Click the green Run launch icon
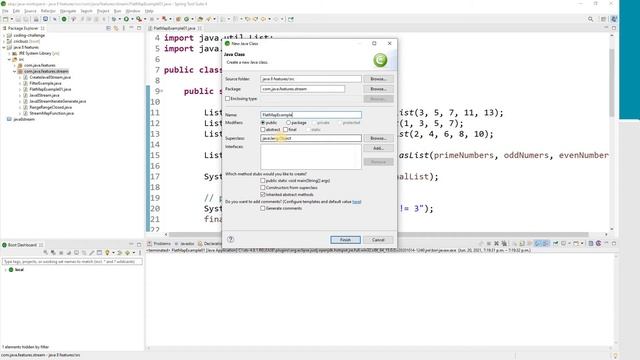This screenshot has width=640, height=360. tap(127, 19)
